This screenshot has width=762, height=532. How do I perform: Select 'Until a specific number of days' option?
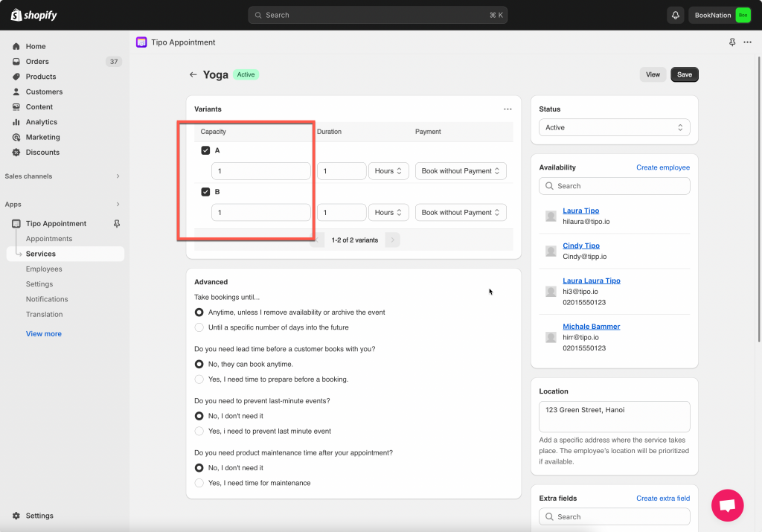(x=199, y=327)
